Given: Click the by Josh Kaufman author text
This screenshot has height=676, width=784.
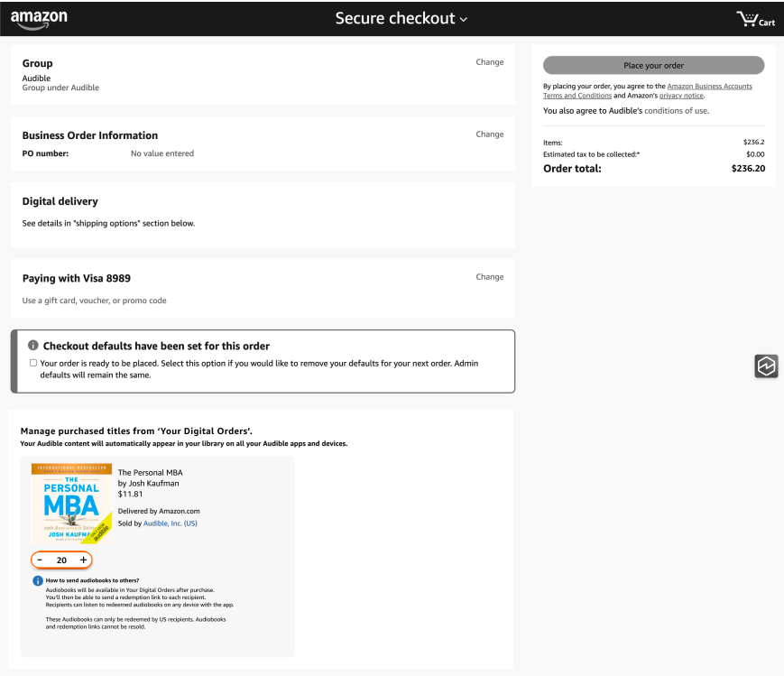Looking at the screenshot, I should (x=148, y=484).
